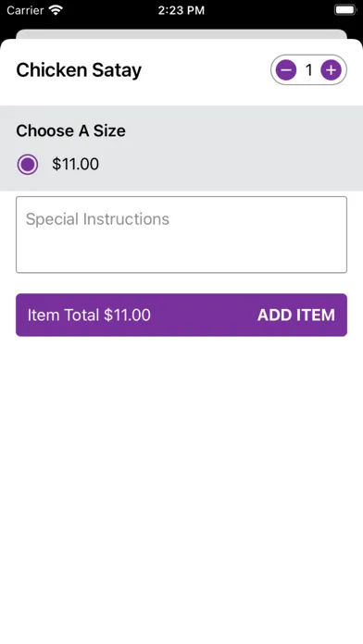Tap the Wi-Fi icon in status bar
This screenshot has width=363, height=644.
coord(55,10)
